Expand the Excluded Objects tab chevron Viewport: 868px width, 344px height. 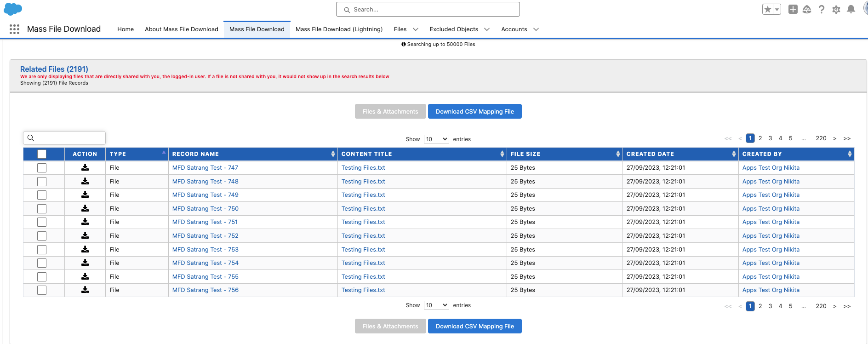pyautogui.click(x=487, y=29)
